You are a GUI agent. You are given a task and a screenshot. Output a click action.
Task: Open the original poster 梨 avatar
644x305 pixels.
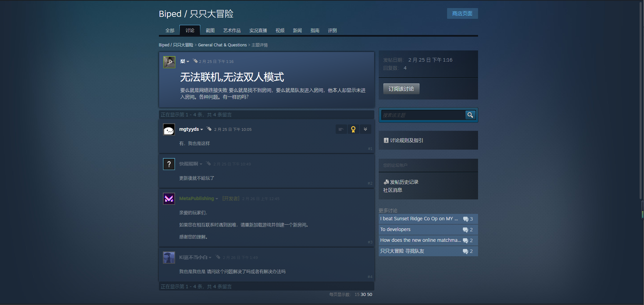(x=169, y=62)
